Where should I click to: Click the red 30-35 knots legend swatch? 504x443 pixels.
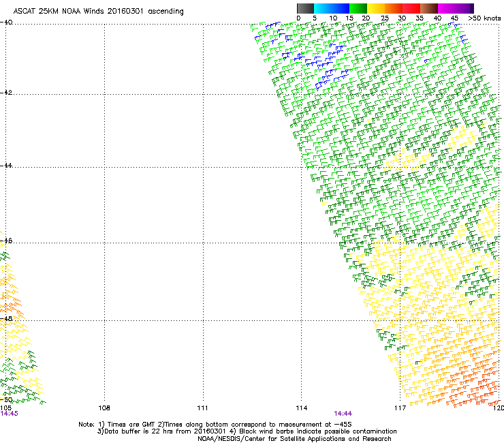coord(411,8)
